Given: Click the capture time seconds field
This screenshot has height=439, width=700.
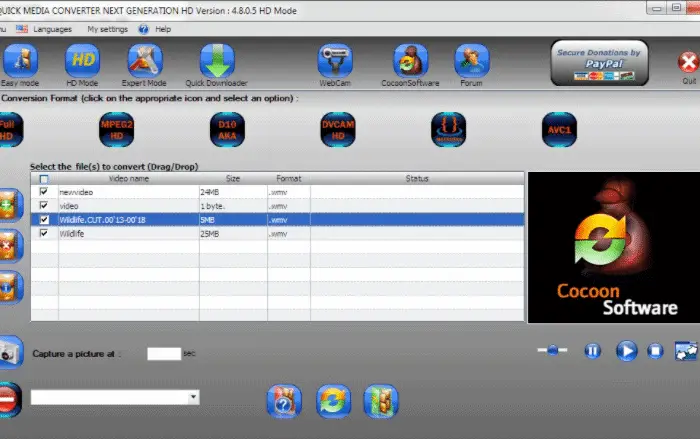Looking at the screenshot, I should 164,354.
